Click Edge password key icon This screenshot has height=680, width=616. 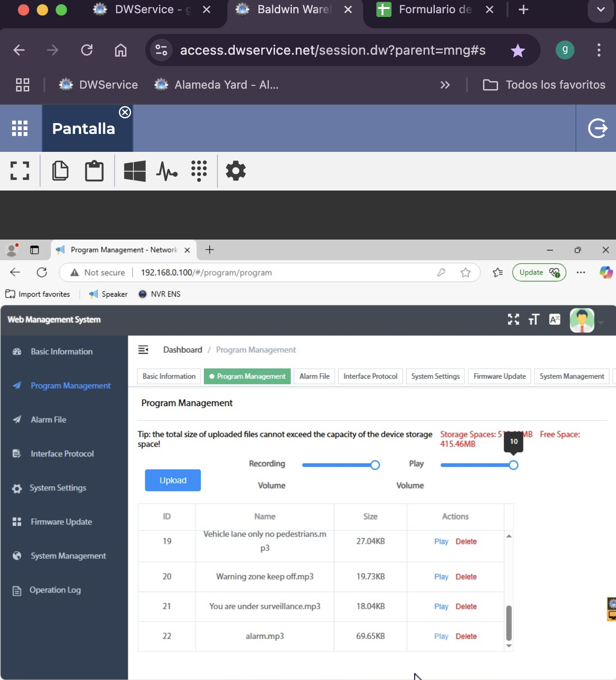441,273
